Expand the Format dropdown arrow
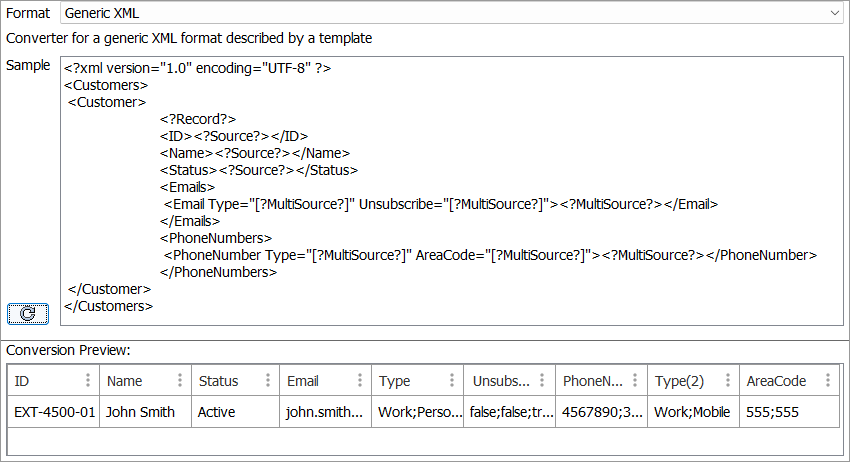 pos(835,14)
